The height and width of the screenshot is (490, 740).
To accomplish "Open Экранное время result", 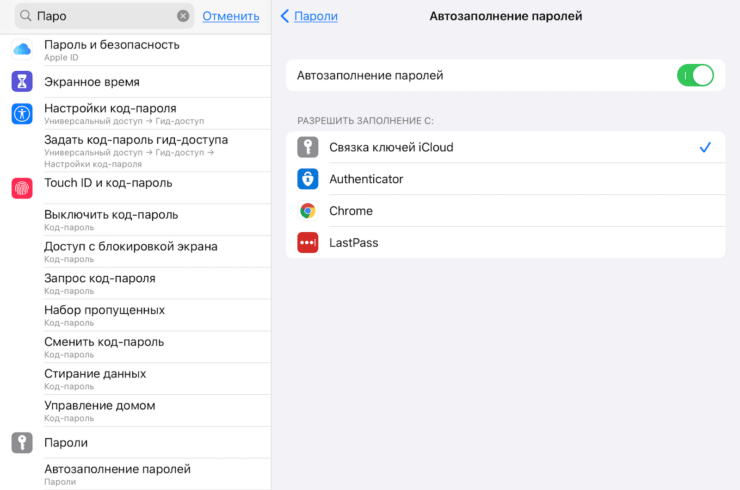I will pyautogui.click(x=135, y=82).
